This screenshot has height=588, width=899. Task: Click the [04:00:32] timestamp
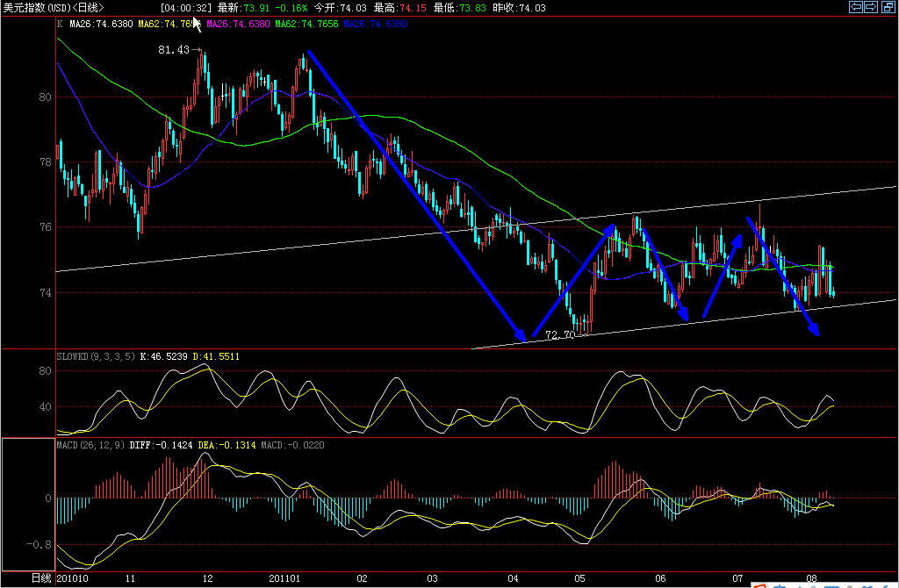coord(186,8)
